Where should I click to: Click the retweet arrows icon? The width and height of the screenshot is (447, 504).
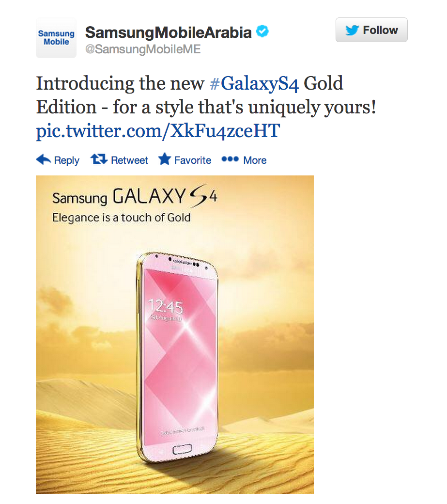tap(99, 159)
